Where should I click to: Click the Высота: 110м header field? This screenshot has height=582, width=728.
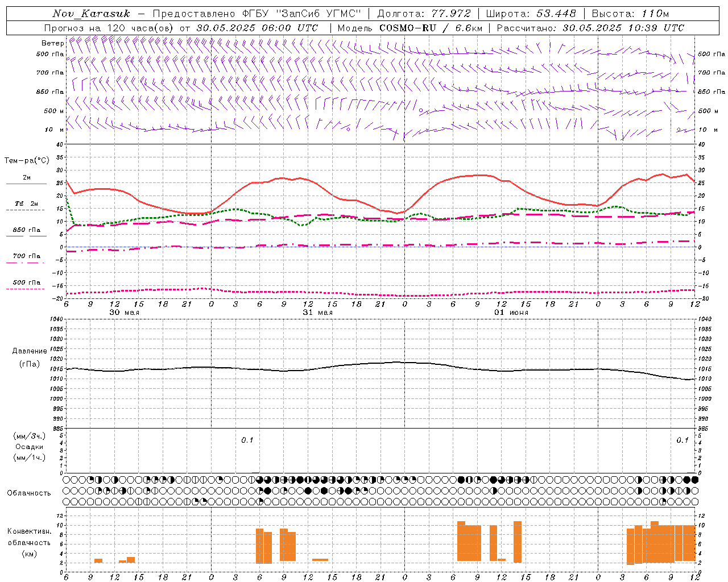pyautogui.click(x=630, y=14)
